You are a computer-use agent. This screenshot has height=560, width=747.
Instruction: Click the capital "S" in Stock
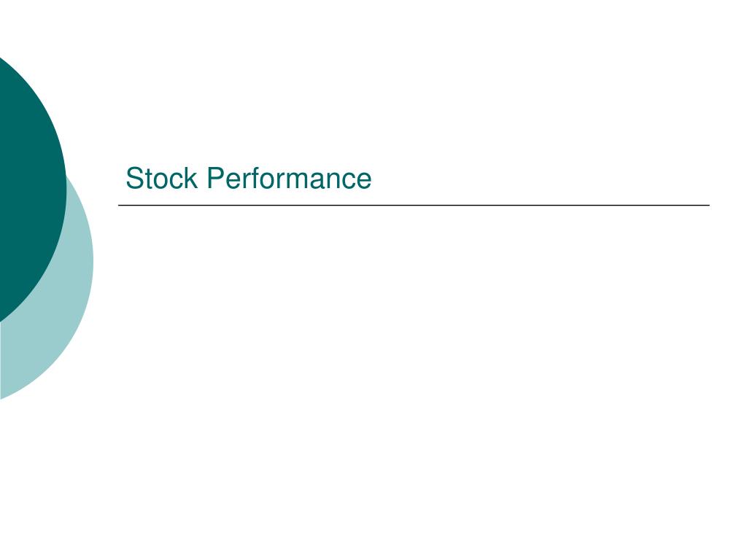tap(134, 178)
